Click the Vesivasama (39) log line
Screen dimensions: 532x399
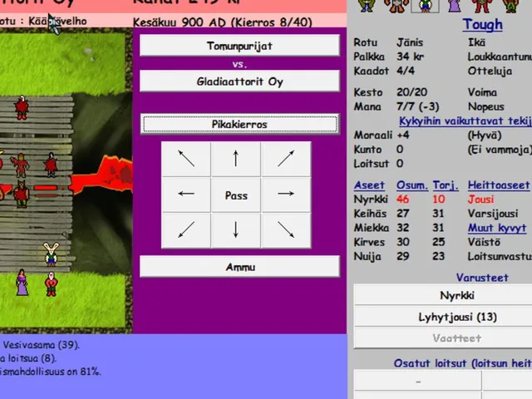[41, 345]
